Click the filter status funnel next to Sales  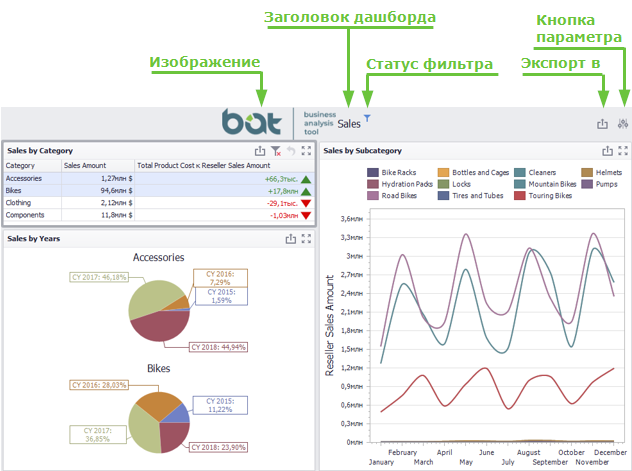[x=367, y=118]
